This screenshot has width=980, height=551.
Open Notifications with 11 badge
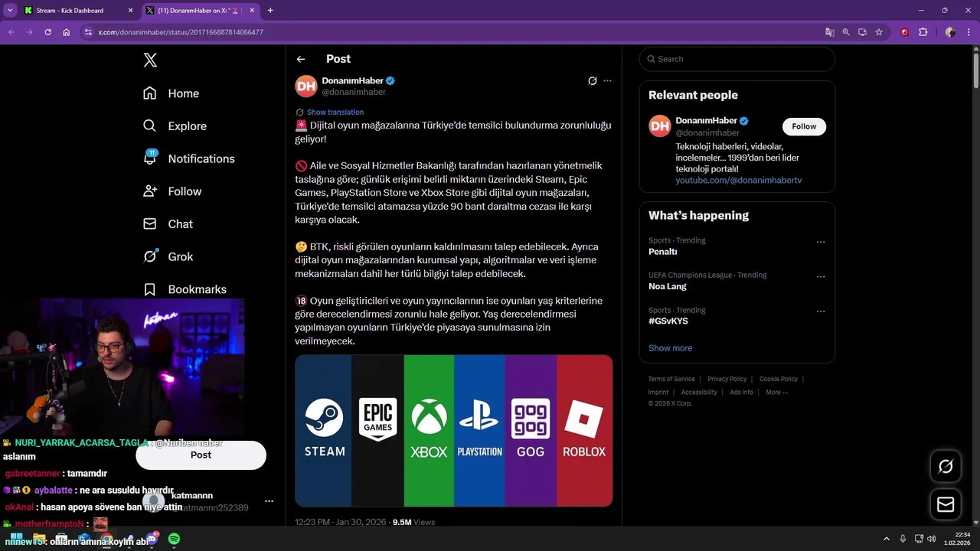pos(188,158)
